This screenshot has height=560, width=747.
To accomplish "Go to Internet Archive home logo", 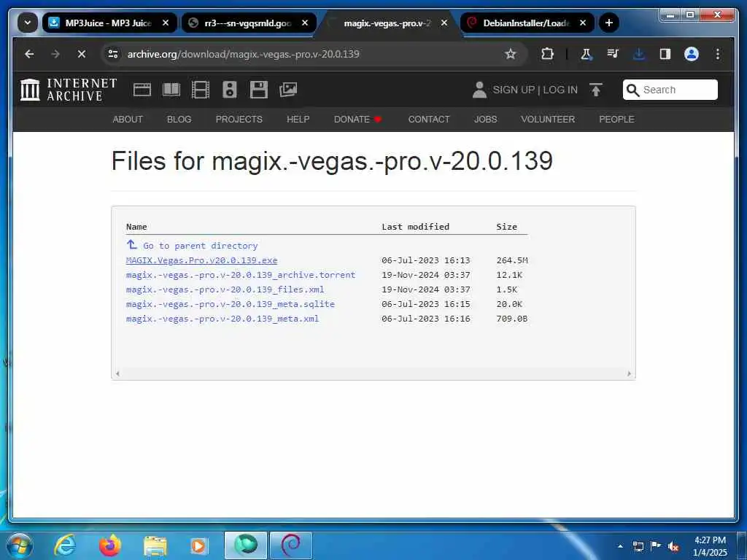I will point(69,90).
